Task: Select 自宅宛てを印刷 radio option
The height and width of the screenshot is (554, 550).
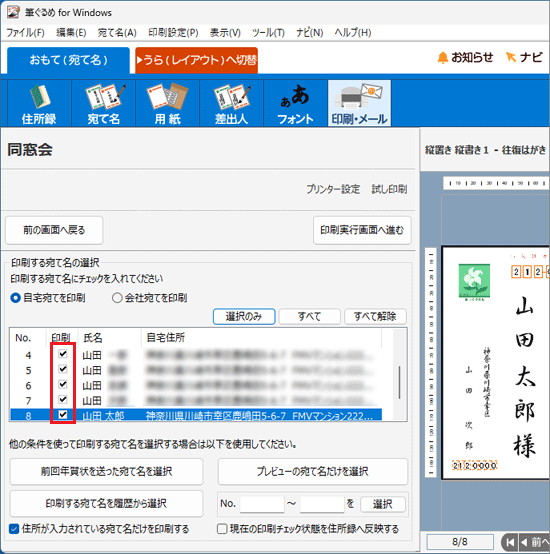Action: point(16,298)
